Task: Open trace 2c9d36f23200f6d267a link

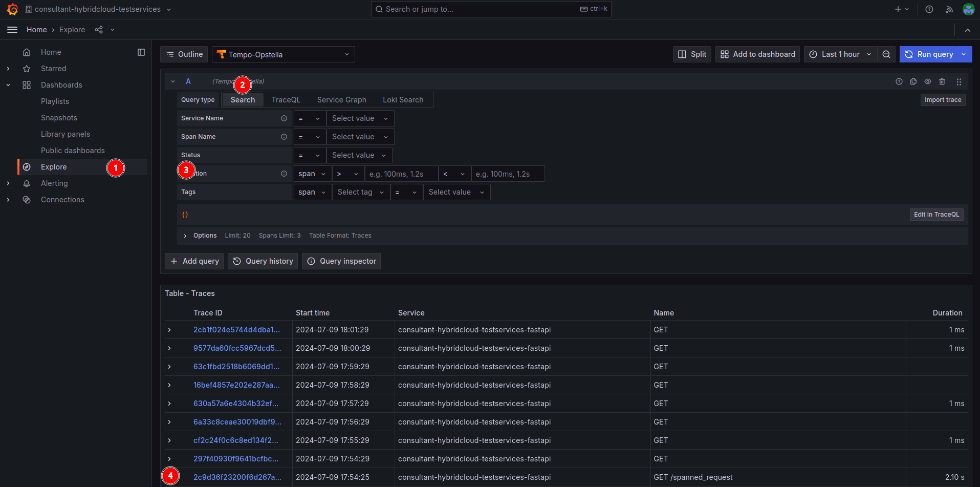Action: pos(237,477)
